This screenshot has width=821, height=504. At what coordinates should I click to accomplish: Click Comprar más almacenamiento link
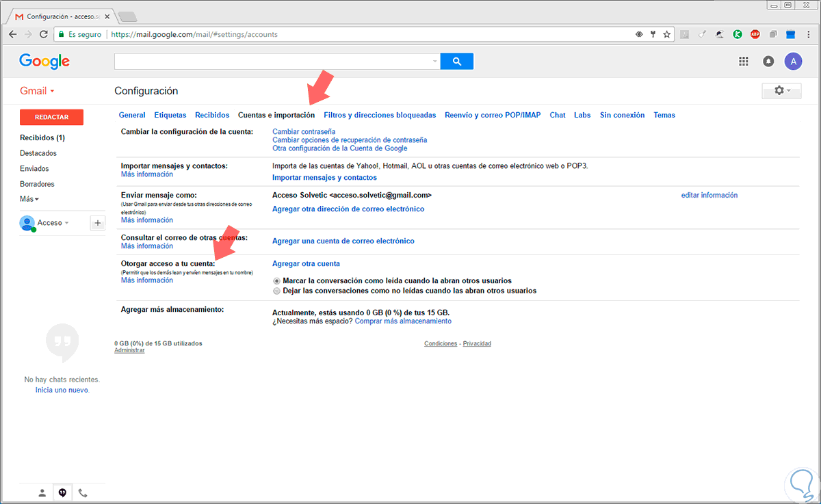(x=403, y=321)
